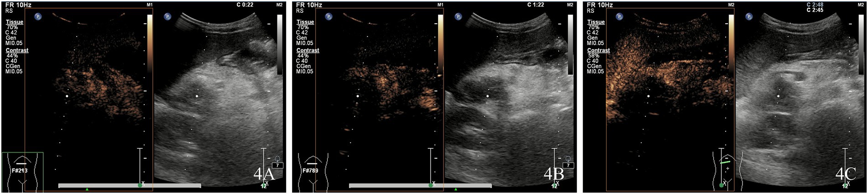Click the Contrast heading in panel 4B
The image size is (868, 194).
308,50
